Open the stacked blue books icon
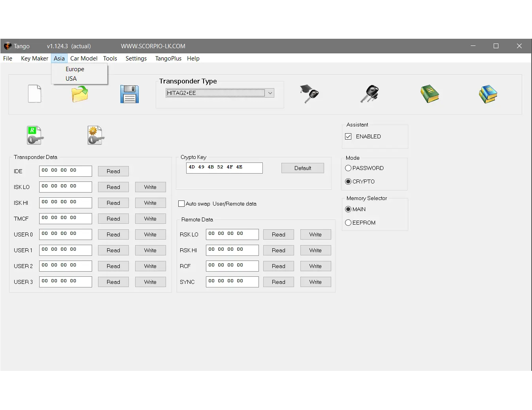 [488, 94]
